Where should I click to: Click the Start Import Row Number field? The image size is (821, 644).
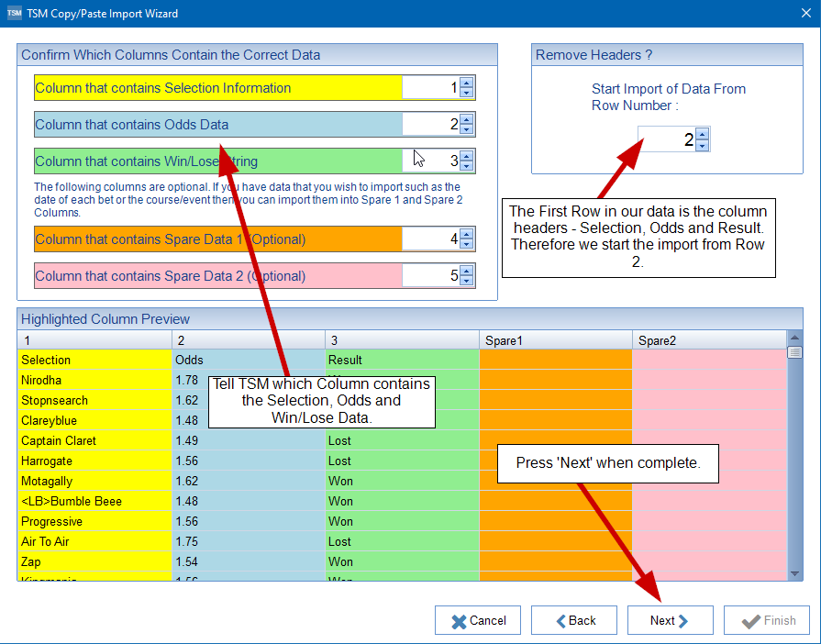[x=667, y=139]
